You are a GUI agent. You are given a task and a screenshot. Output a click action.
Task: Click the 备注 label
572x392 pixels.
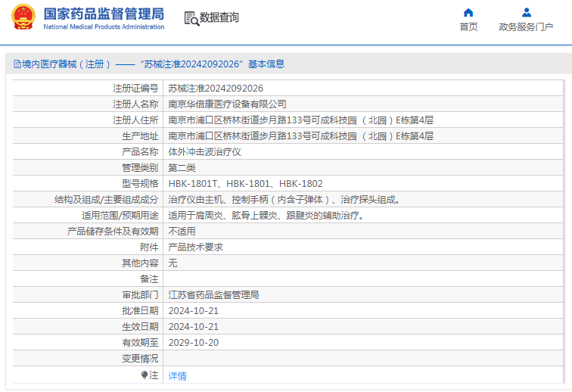point(149,278)
